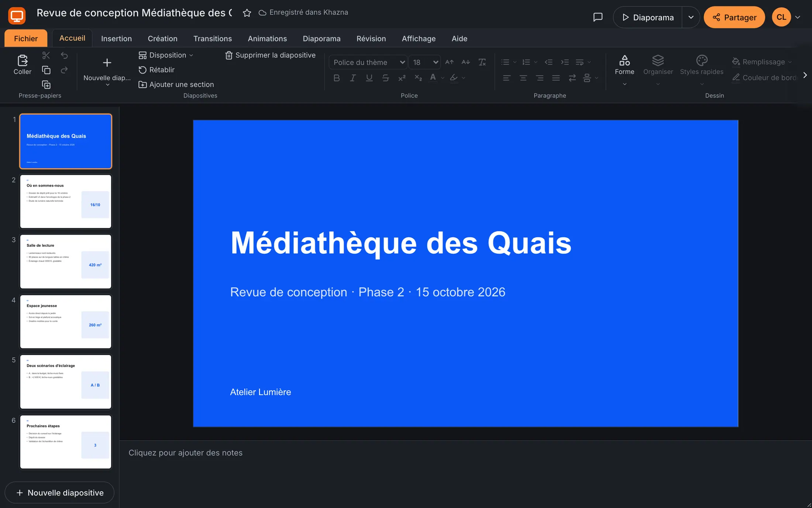
Task: Select slide 3 Salle de lecture thumbnail
Action: click(x=66, y=262)
